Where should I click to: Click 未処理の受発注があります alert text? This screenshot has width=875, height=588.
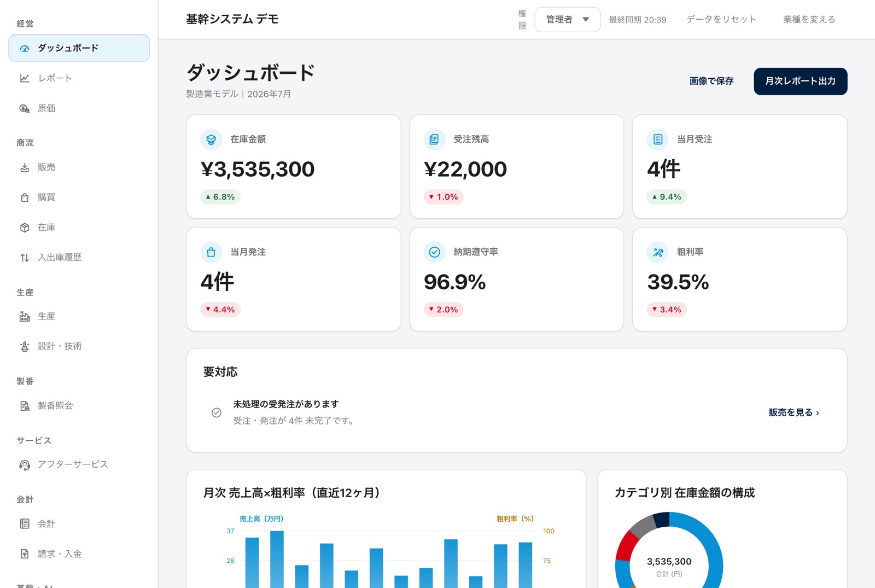(x=286, y=404)
